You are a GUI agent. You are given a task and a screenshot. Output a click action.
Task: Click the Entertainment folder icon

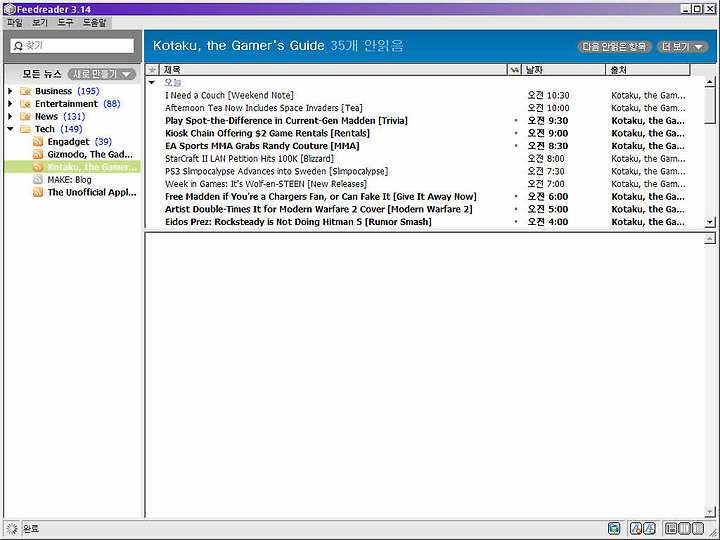point(25,104)
